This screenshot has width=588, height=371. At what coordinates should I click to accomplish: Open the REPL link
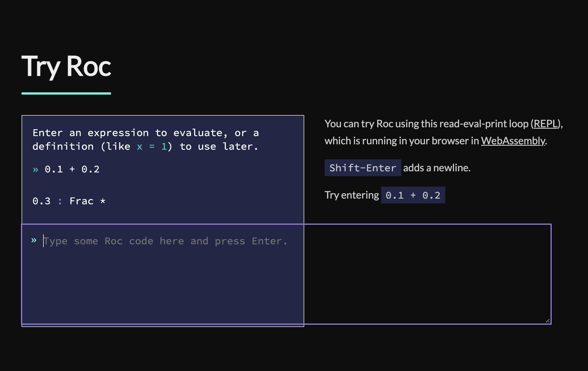point(546,124)
